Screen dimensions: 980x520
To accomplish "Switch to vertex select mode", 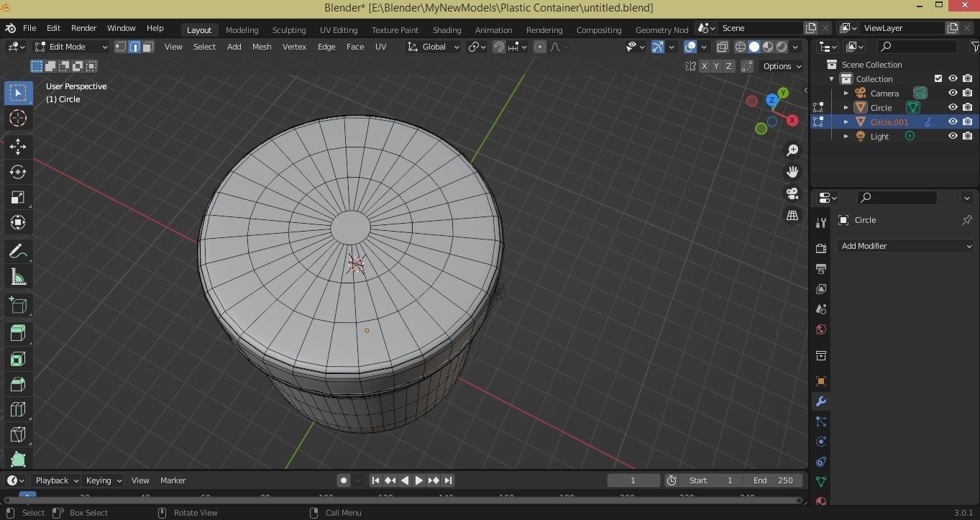I will click(121, 47).
